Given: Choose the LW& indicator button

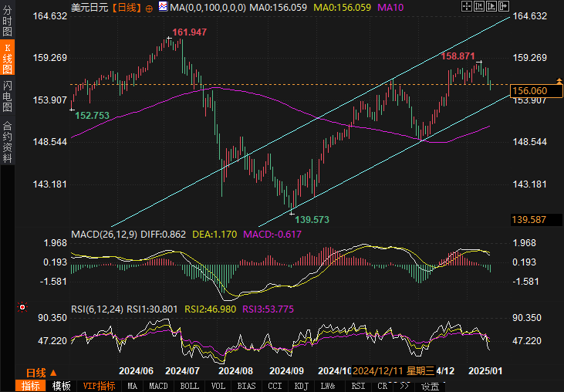Looking at the screenshot, I should point(328,386).
